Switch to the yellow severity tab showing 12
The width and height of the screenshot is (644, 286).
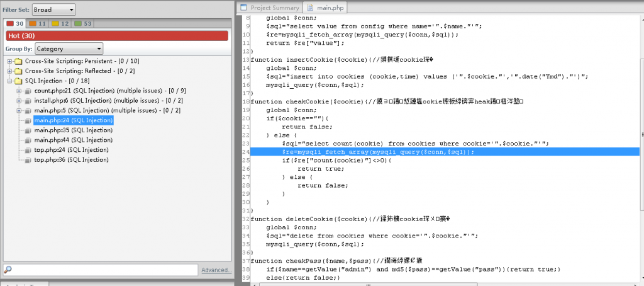(60, 23)
